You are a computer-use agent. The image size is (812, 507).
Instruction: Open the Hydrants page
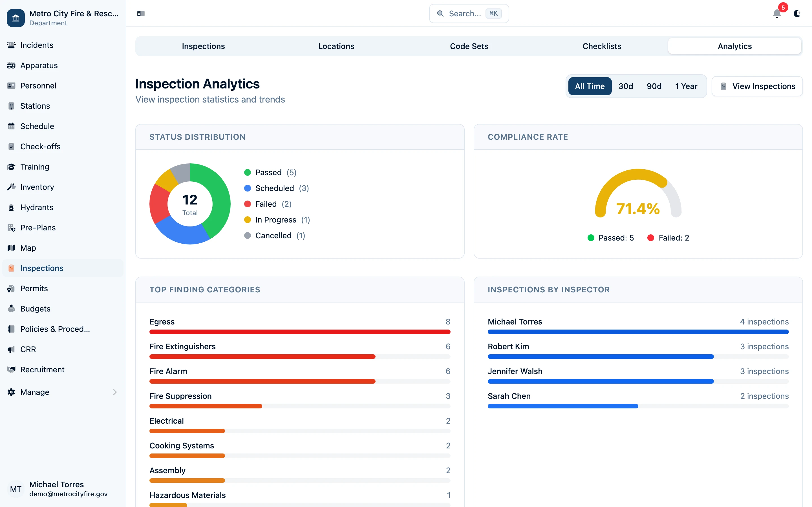coord(37,207)
